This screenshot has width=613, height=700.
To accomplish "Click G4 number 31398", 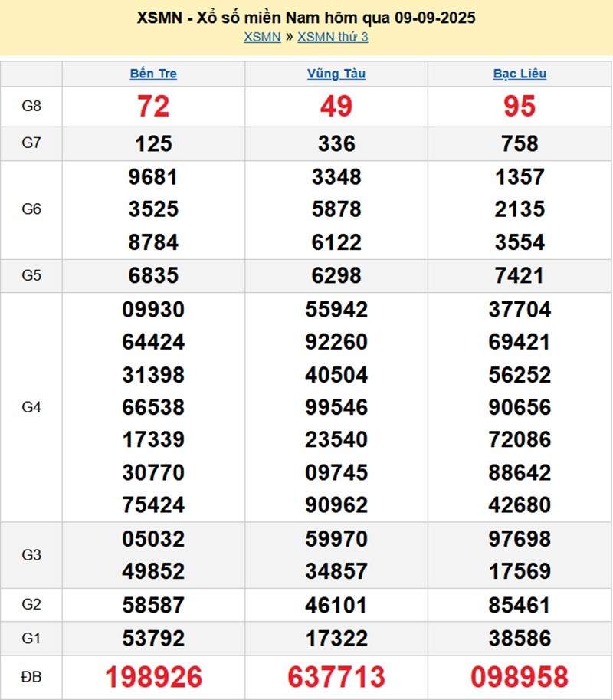I will [x=153, y=375].
